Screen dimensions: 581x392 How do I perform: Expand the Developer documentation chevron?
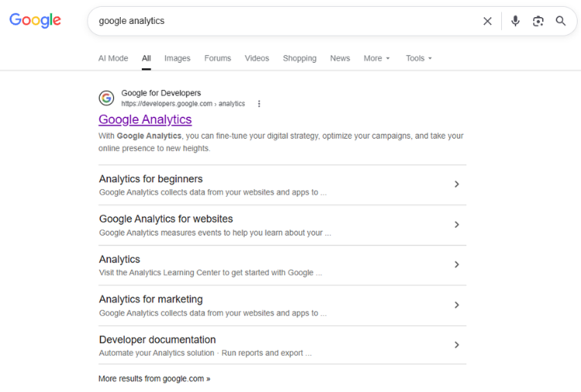(x=456, y=345)
